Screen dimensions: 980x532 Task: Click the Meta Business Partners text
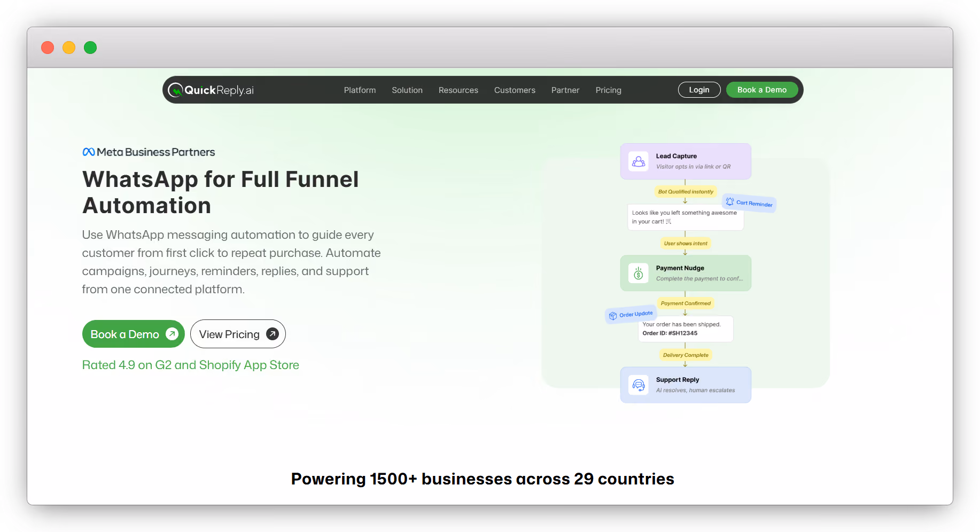click(155, 152)
